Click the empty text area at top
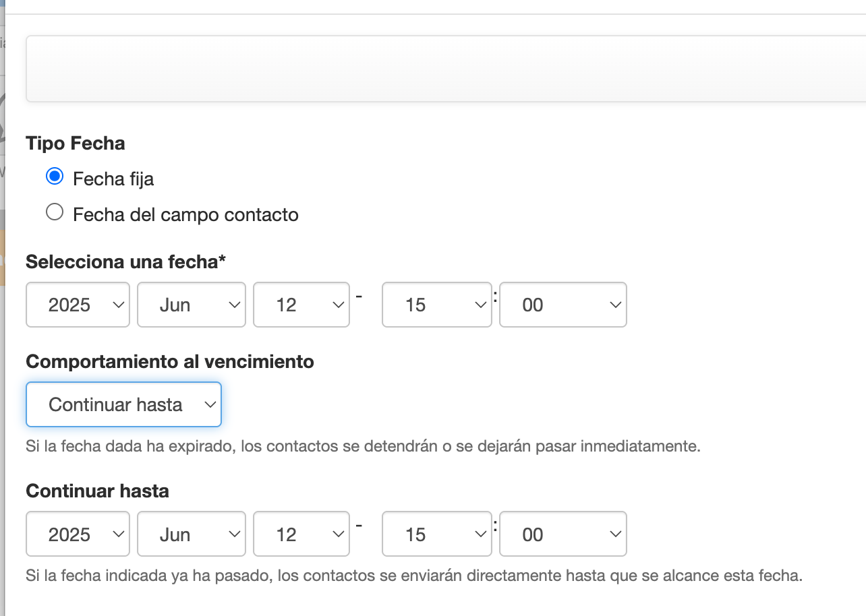This screenshot has height=616, width=866. (x=445, y=69)
